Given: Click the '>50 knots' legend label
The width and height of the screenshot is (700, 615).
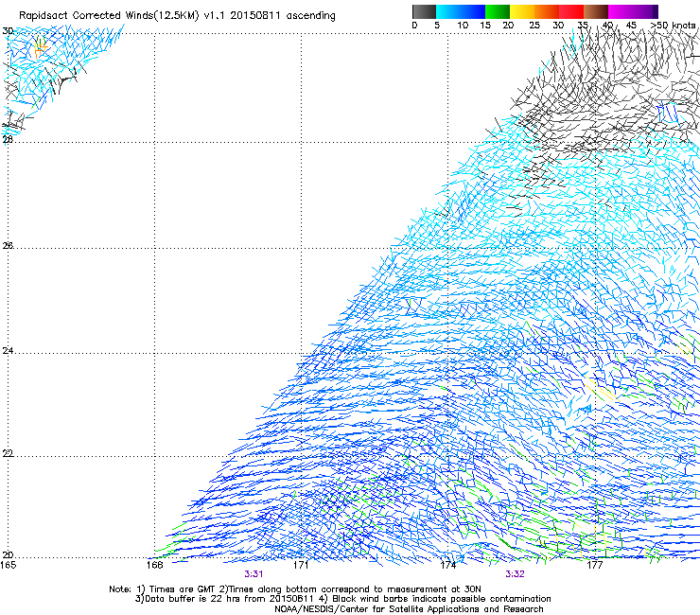Looking at the screenshot, I should point(673,25).
